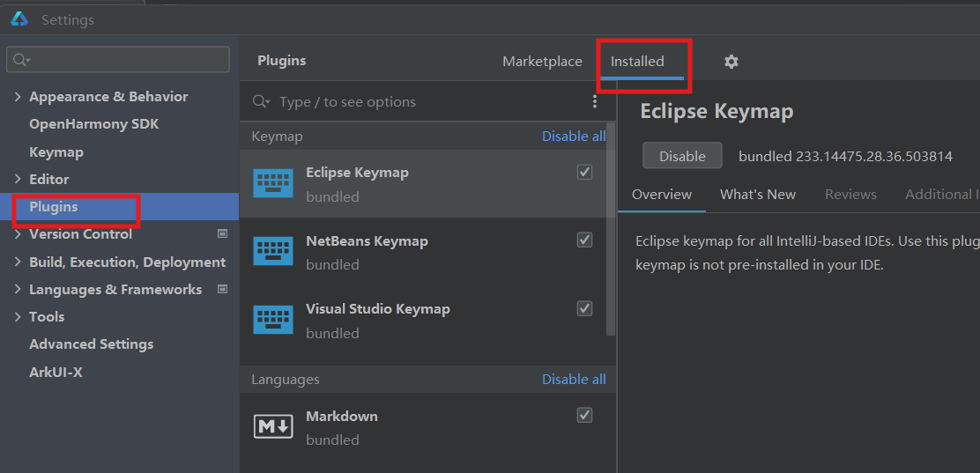980x473 pixels.
Task: Open the What's New tab
Action: [x=757, y=195]
